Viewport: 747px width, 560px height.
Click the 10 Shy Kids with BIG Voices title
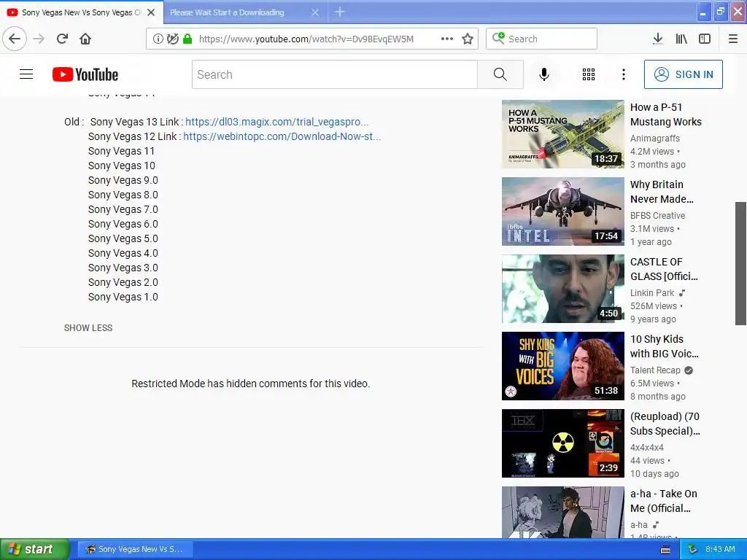coord(664,346)
